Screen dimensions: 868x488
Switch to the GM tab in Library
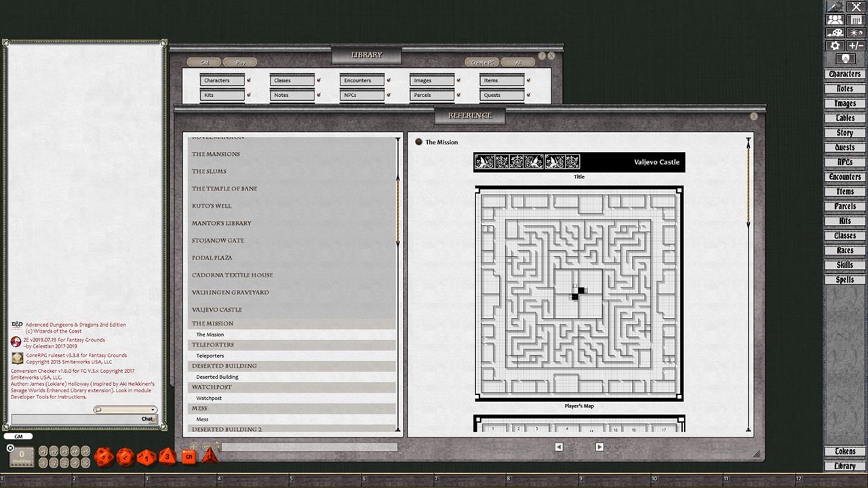click(x=204, y=62)
